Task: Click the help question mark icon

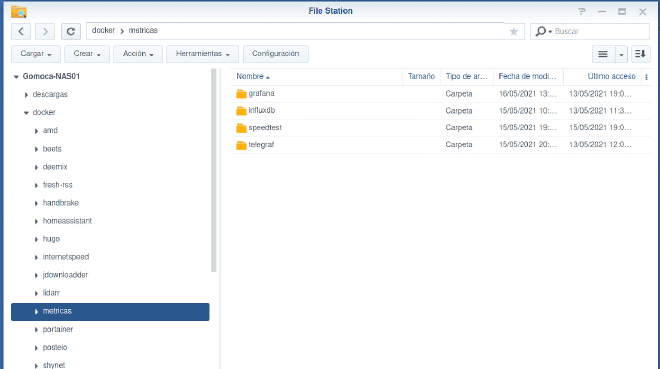Action: point(582,11)
